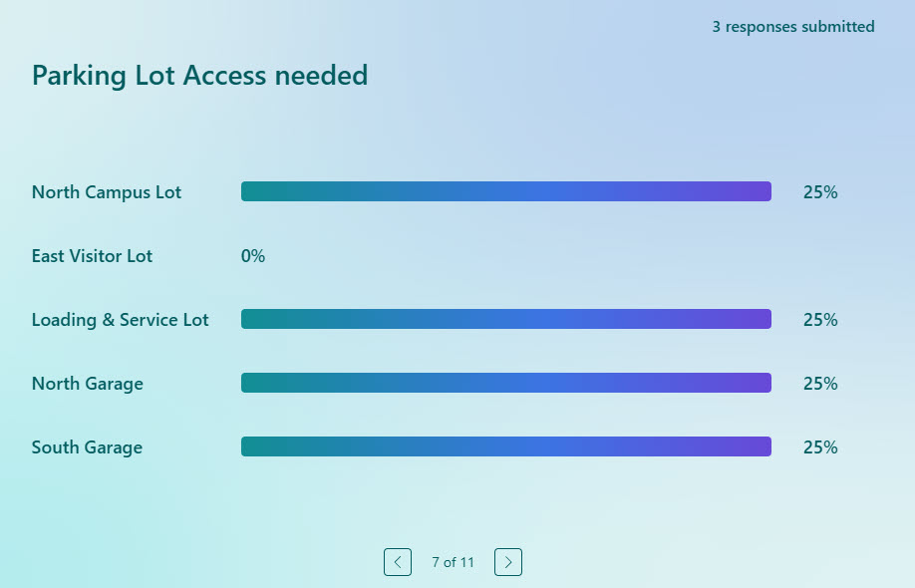Click the South Garage result bar
The image size is (915, 588).
[x=505, y=445]
